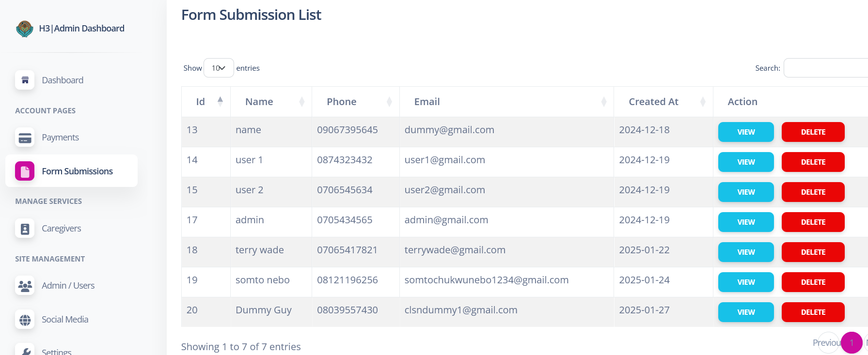Click the Admin / Users people icon

25,286
